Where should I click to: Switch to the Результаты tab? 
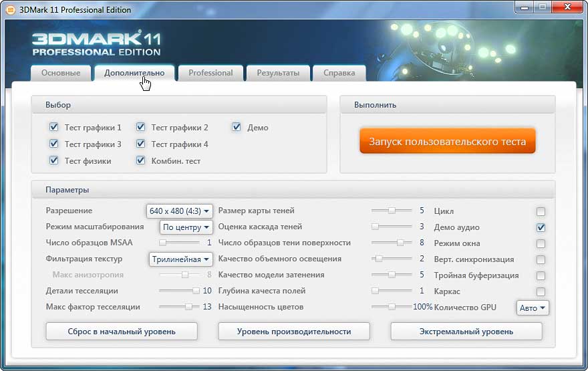point(278,73)
